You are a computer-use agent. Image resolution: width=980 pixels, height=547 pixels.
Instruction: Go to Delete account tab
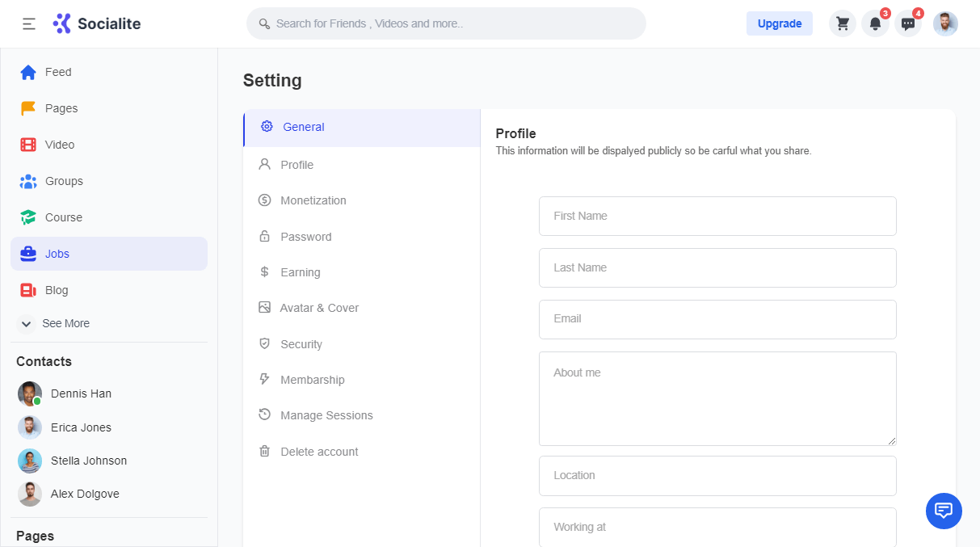point(318,452)
